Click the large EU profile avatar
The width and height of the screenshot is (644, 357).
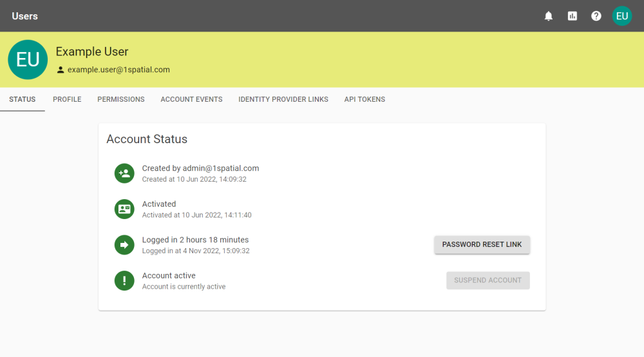[x=28, y=59]
